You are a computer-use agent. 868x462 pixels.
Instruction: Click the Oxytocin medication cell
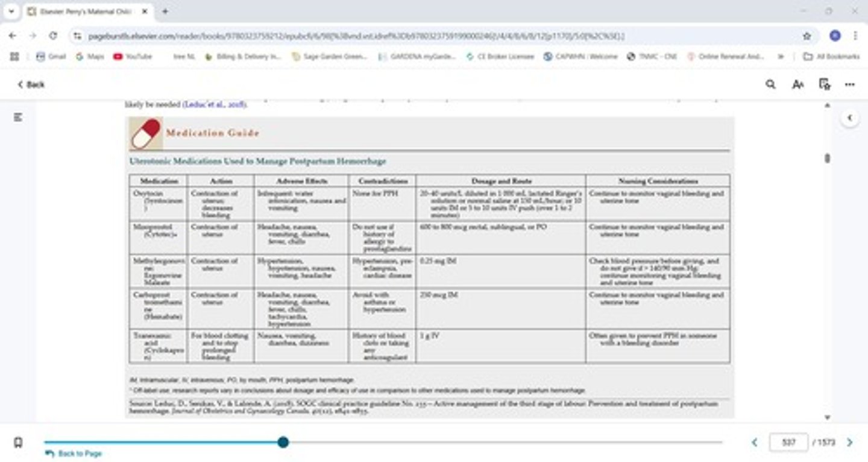159,204
